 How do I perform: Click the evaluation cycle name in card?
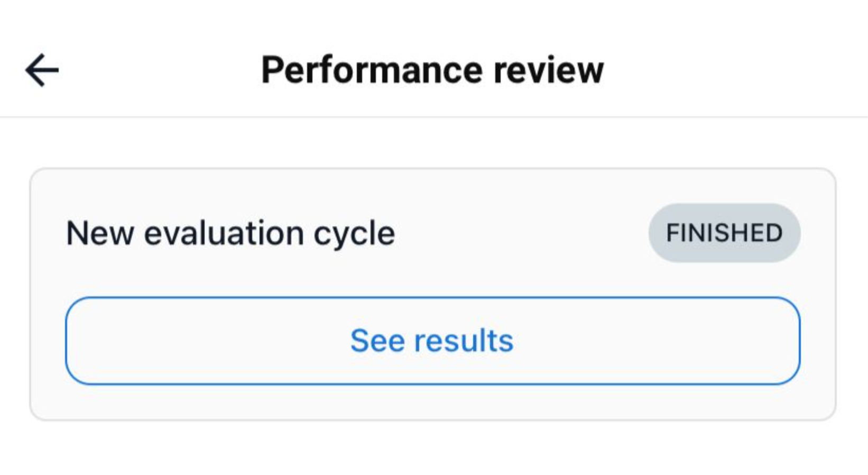(x=230, y=233)
